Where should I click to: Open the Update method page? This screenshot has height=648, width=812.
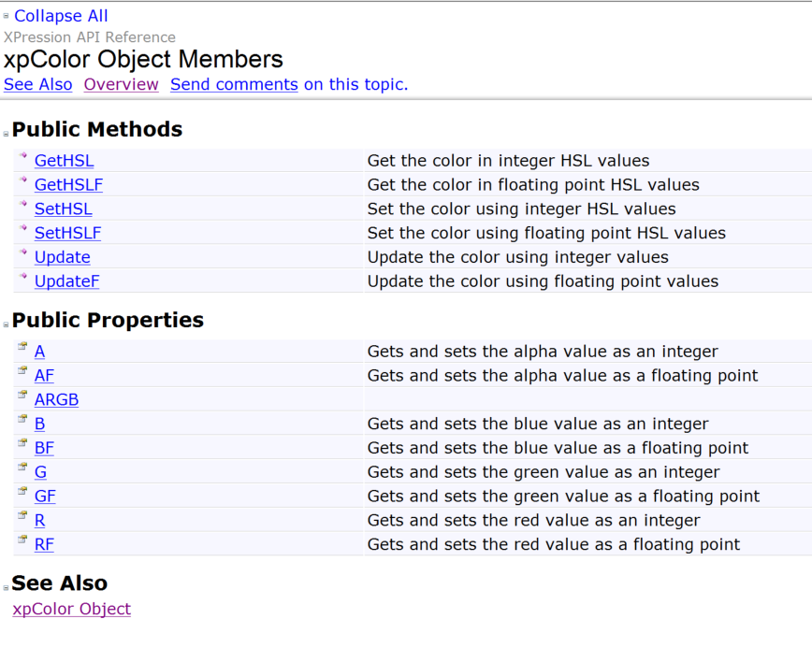[x=62, y=257]
